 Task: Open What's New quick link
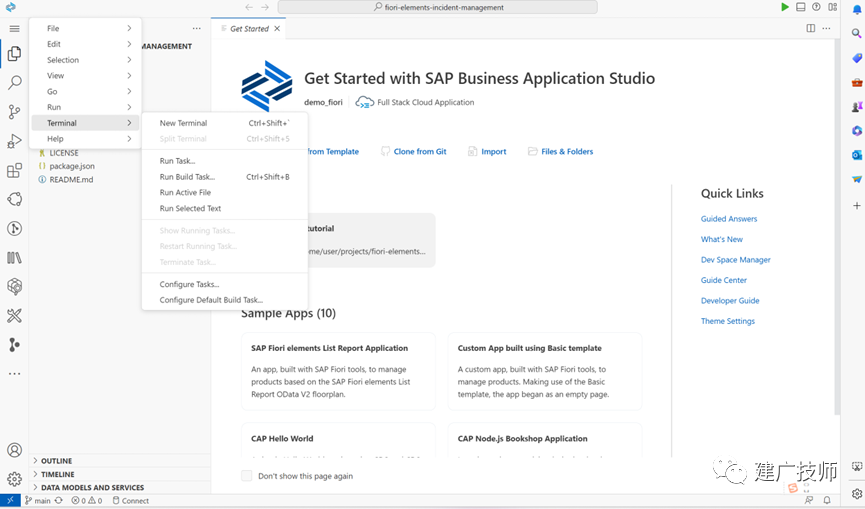[722, 239]
